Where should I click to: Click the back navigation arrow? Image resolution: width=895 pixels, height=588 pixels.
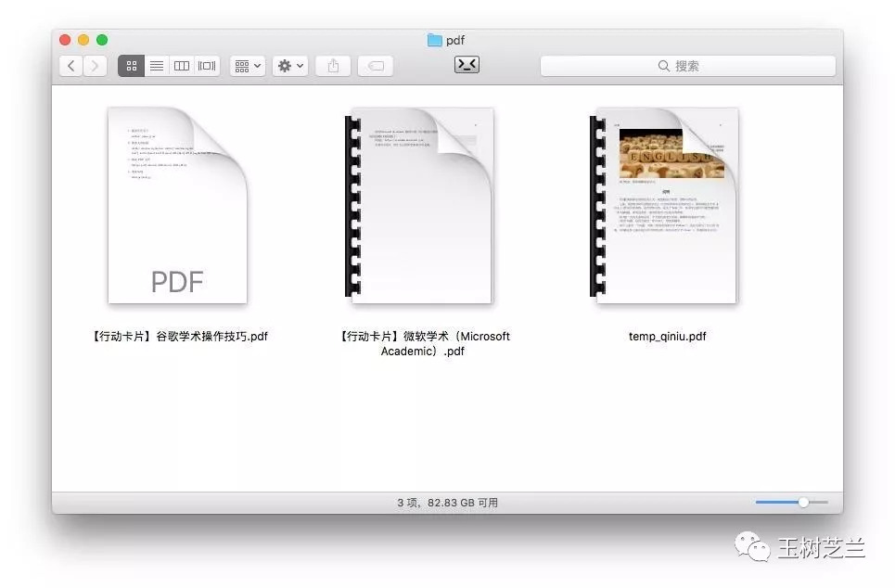(x=71, y=66)
